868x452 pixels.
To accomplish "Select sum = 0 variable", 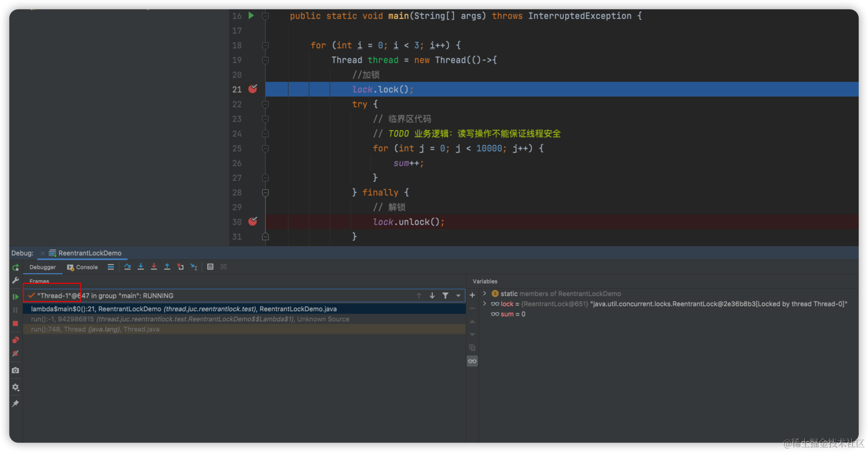I will point(508,314).
